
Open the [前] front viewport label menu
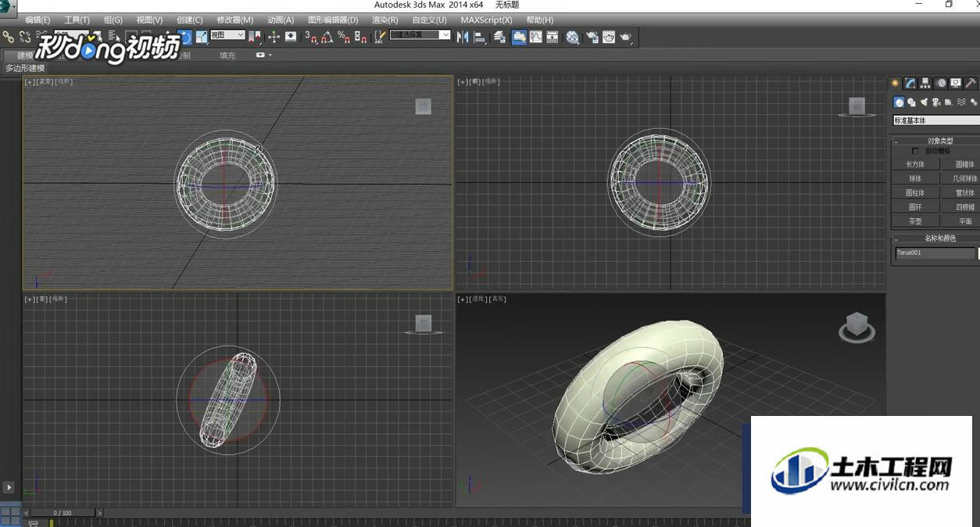click(475, 81)
